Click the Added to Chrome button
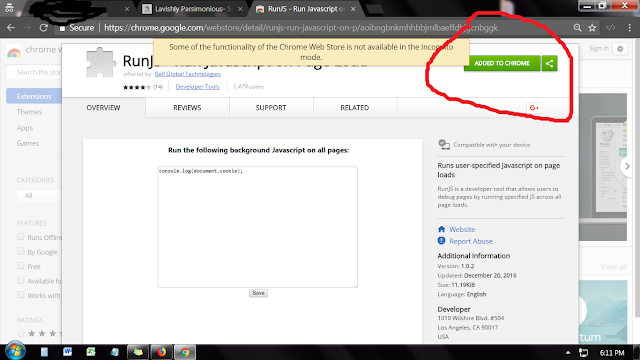The image size is (640, 360). (502, 63)
